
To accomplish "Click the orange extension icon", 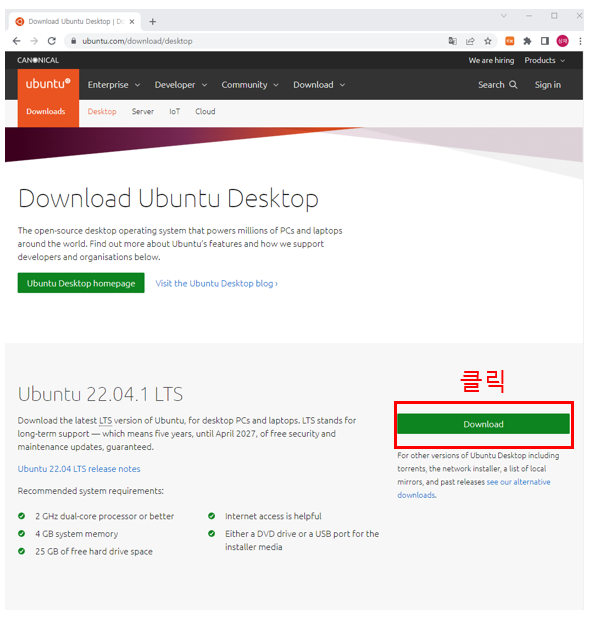I will tap(510, 41).
